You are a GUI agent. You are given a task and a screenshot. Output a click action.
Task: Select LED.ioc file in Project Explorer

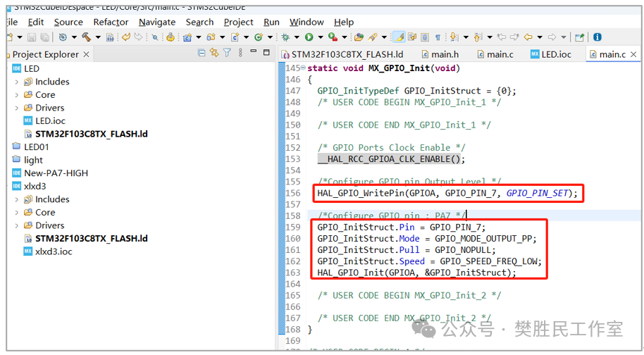[44, 121]
